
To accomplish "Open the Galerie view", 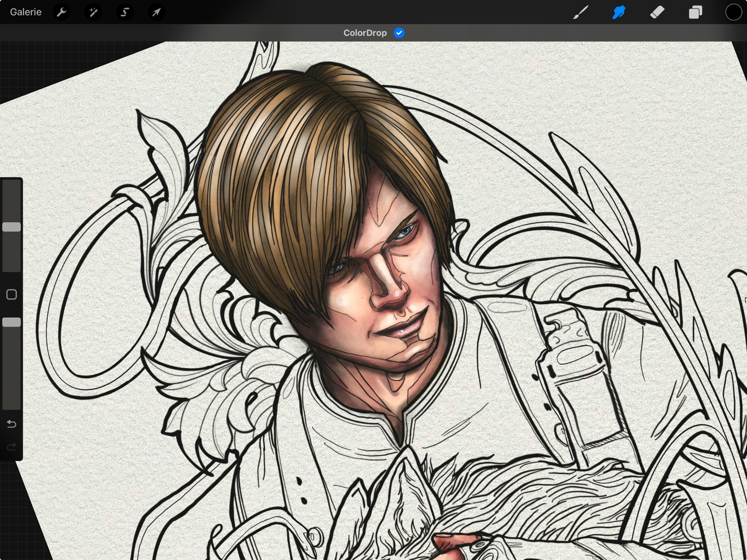I will [x=25, y=12].
